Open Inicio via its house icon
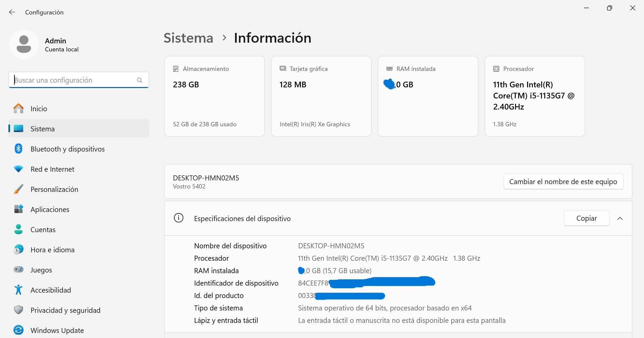This screenshot has width=644, height=338. click(x=18, y=109)
